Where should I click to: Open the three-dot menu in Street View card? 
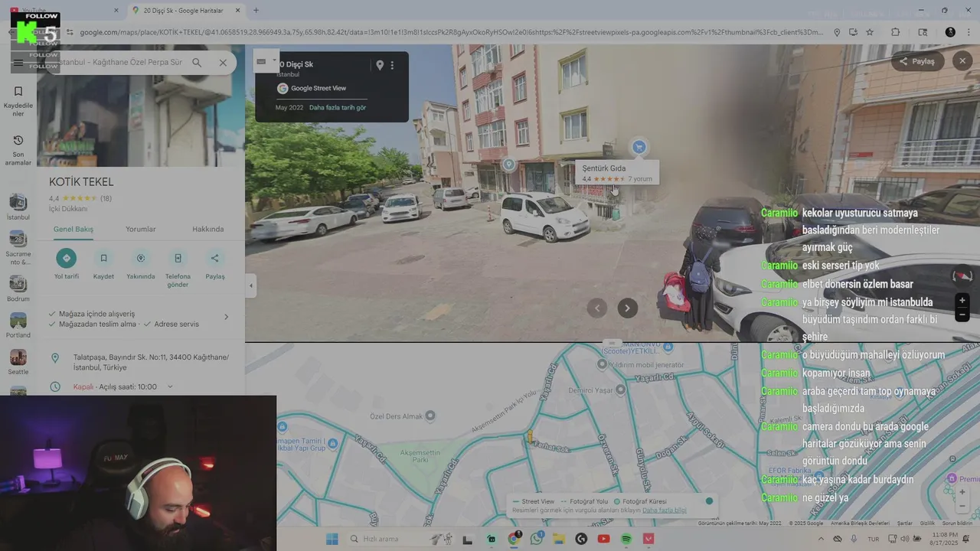pyautogui.click(x=392, y=65)
